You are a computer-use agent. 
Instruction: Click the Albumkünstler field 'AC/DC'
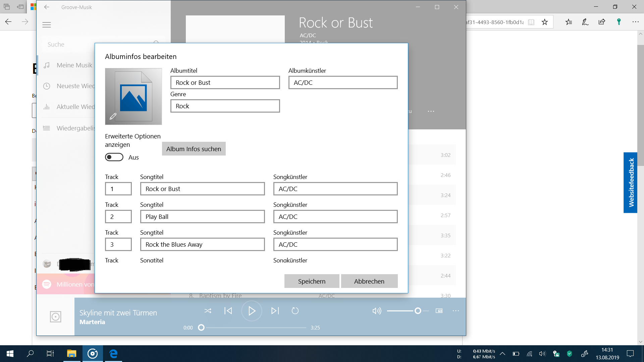click(x=343, y=82)
